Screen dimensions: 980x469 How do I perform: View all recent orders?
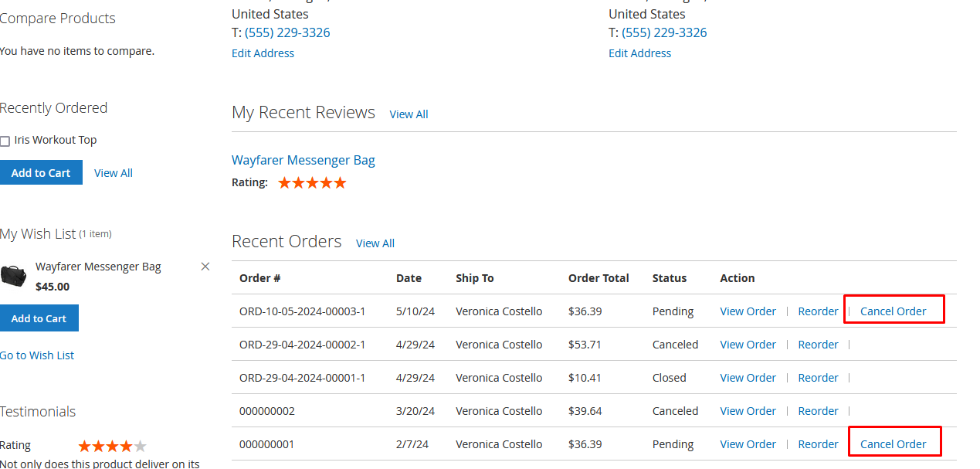375,243
